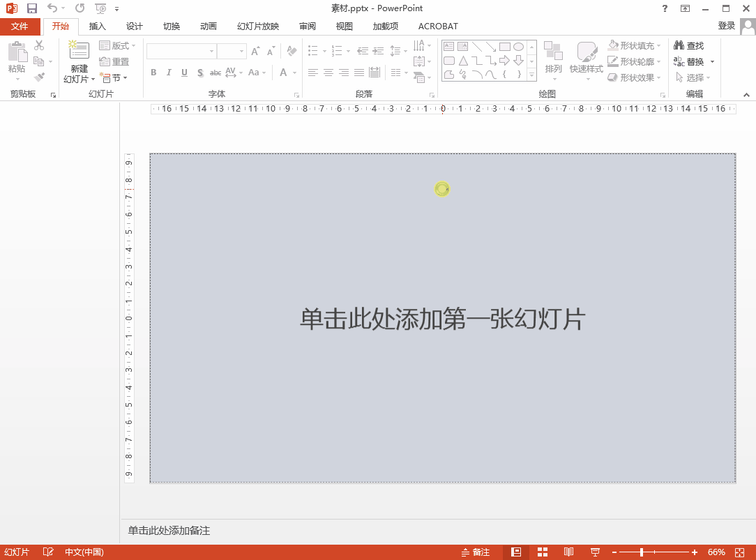Screen dimensions: 756x560
Task: Click spell check icon in status bar
Action: [48, 552]
